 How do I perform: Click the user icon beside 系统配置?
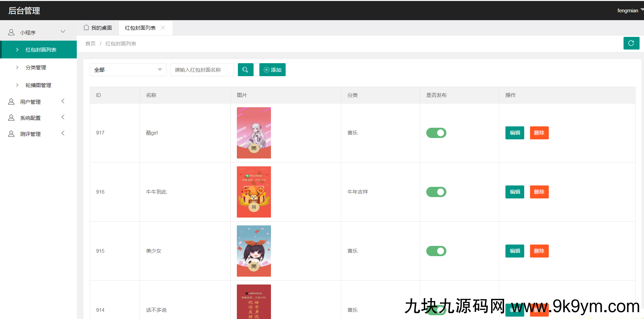tap(11, 118)
